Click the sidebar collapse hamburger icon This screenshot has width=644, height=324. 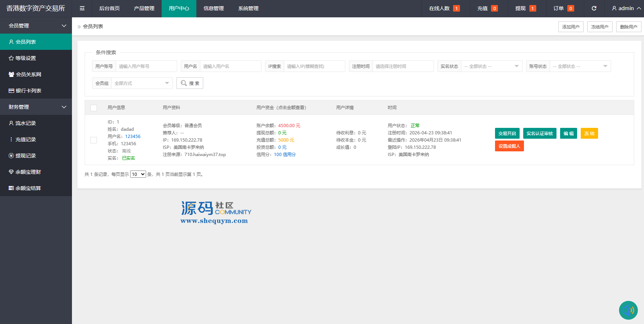[82, 8]
